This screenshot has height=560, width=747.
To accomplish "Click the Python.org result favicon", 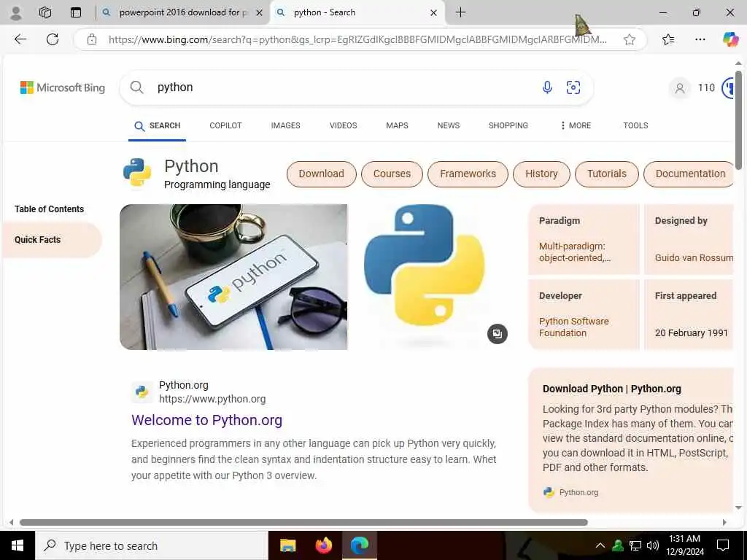I will pos(142,392).
